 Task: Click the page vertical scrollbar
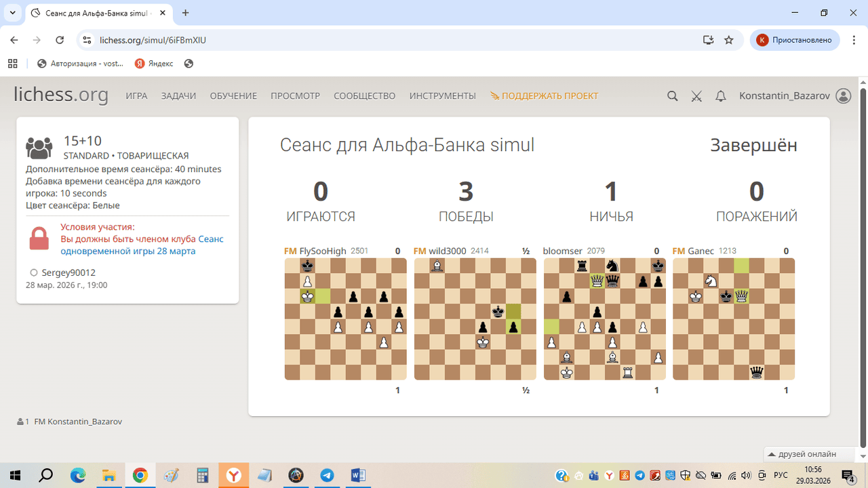(x=863, y=271)
